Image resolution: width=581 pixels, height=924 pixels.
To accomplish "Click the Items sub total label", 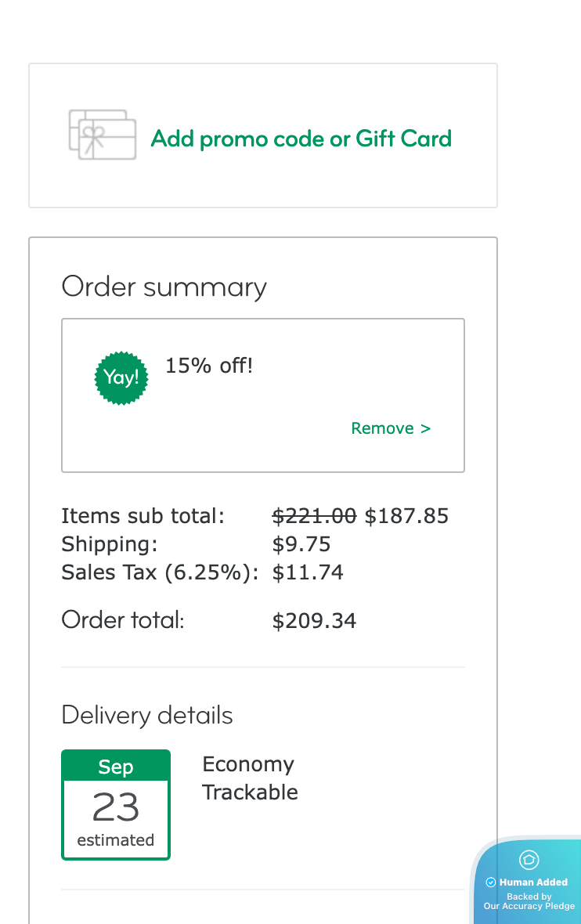I will click(143, 516).
